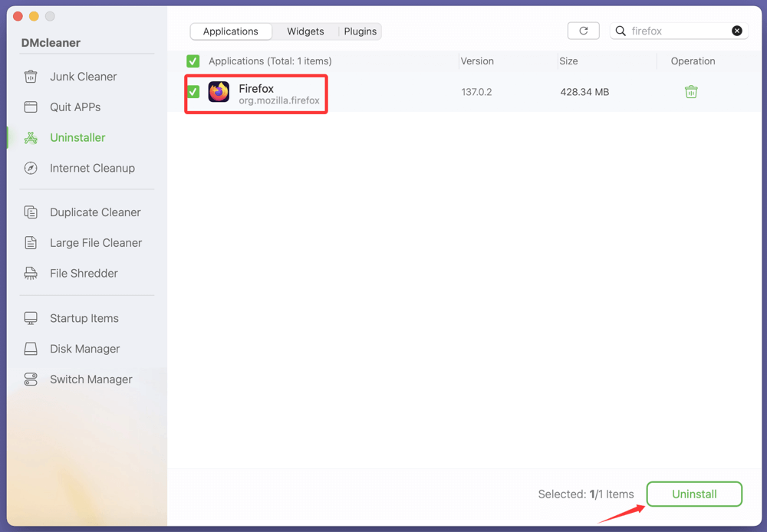The image size is (767, 532).
Task: Select the Applications tab
Action: tap(231, 31)
